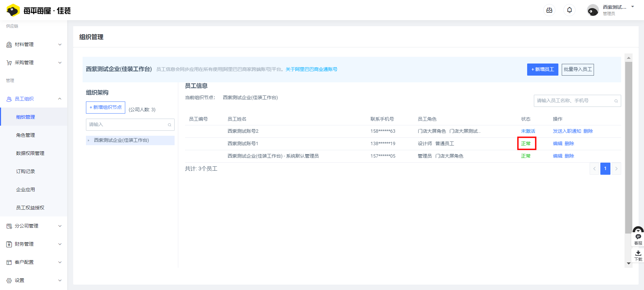
Task: Open the 客服 customer service widget
Action: click(x=638, y=239)
